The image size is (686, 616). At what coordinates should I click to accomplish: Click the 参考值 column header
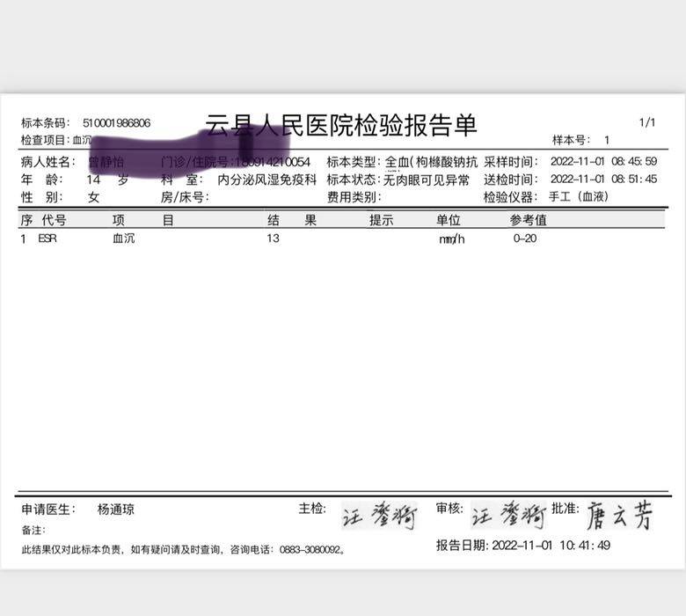(x=529, y=220)
